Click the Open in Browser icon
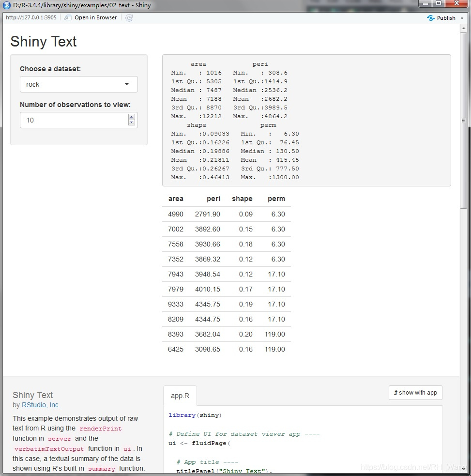Viewport: 471px width, 476px height. (x=68, y=17)
